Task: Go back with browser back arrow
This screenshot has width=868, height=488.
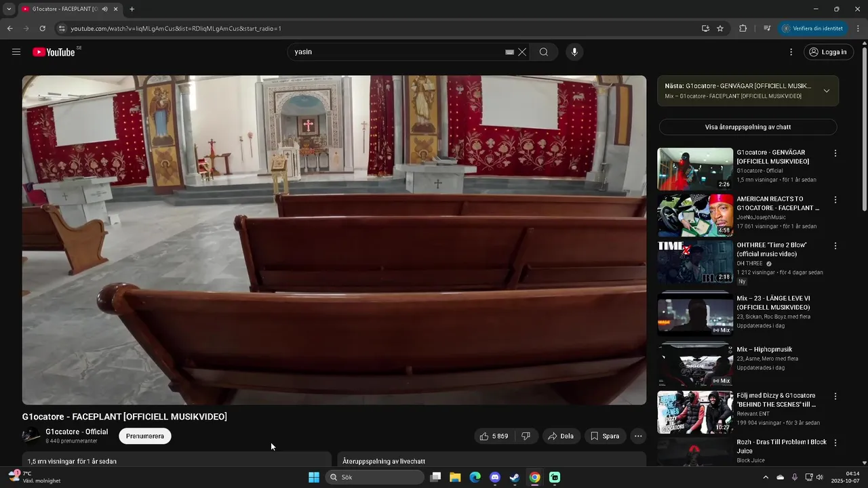Action: pyautogui.click(x=9, y=28)
